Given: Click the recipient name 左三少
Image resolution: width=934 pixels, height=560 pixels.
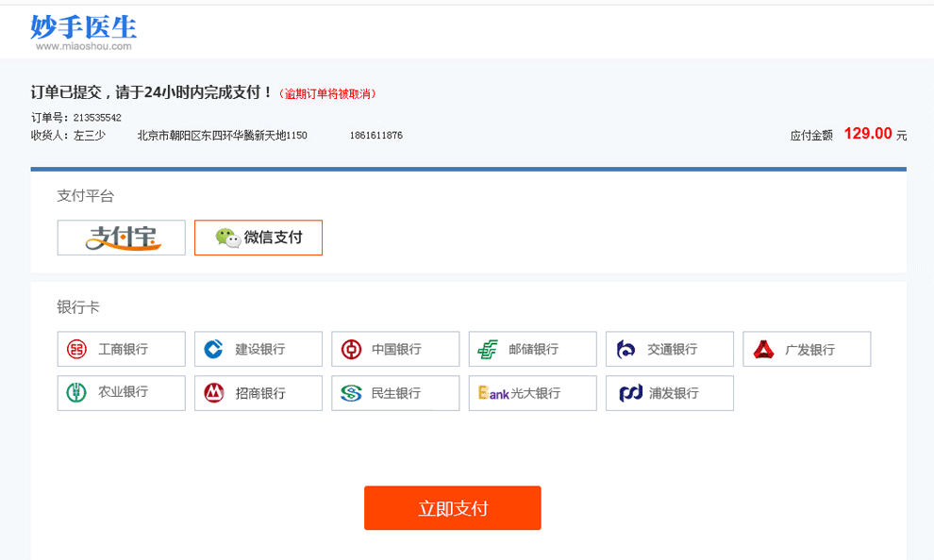Looking at the screenshot, I should tap(90, 136).
